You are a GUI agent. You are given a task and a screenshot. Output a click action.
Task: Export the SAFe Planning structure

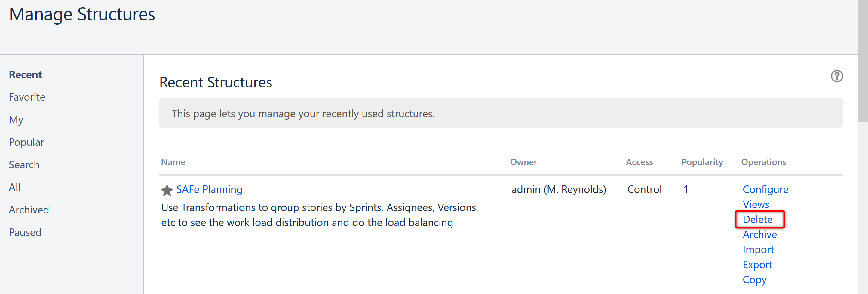pyautogui.click(x=757, y=264)
